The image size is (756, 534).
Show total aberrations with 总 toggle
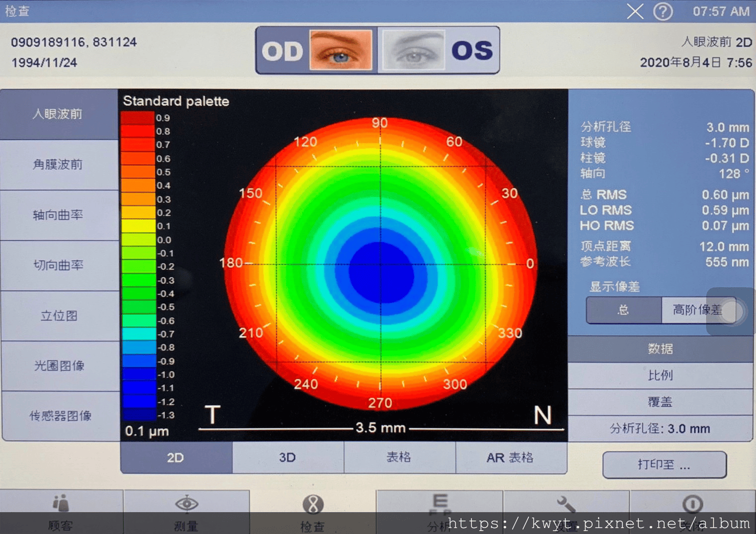[623, 310]
